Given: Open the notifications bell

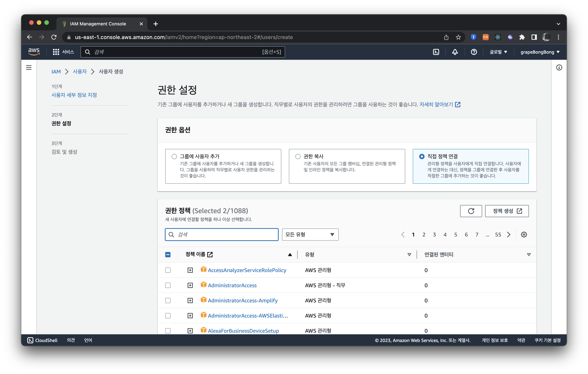Looking at the screenshot, I should click(455, 52).
